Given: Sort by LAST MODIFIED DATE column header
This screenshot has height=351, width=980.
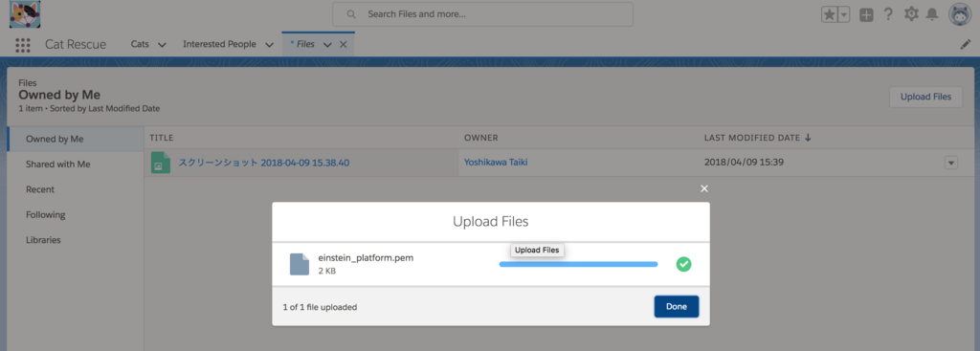Looking at the screenshot, I should [x=758, y=138].
